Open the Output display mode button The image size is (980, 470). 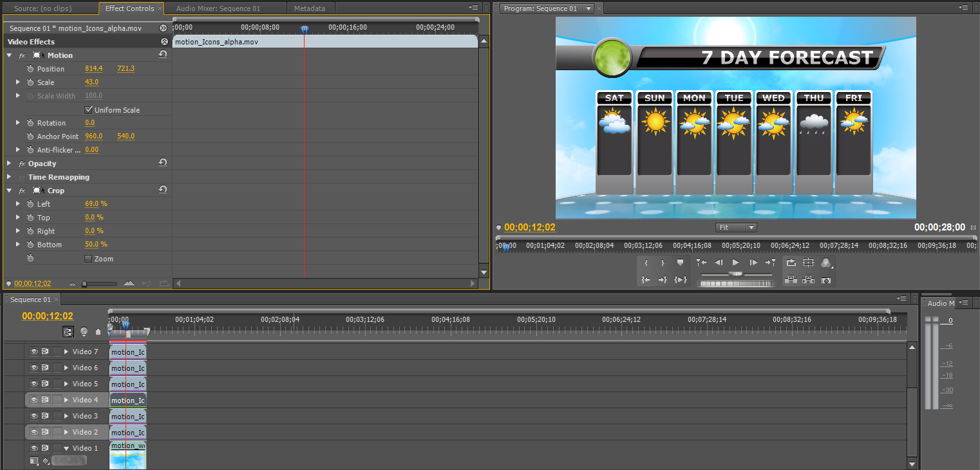826,263
